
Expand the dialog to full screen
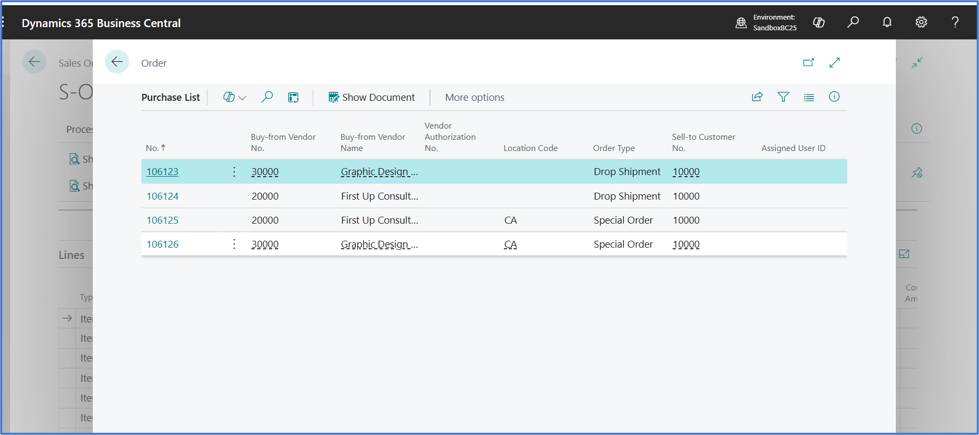835,62
